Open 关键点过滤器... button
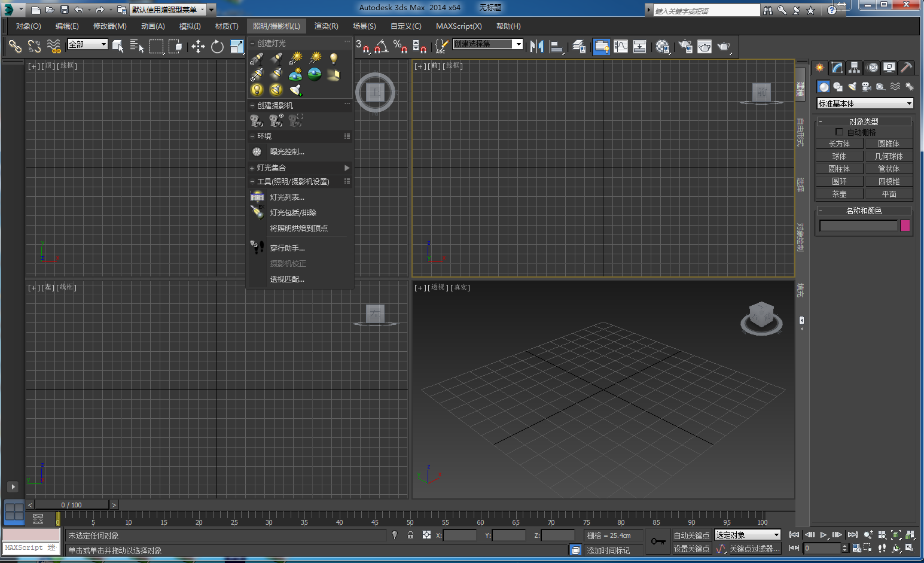 pyautogui.click(x=755, y=549)
